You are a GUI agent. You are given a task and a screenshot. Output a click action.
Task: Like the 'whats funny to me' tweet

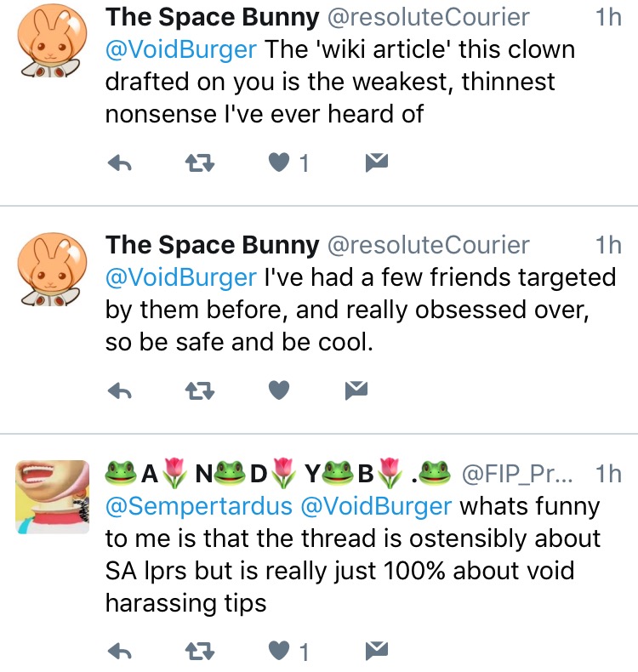click(279, 651)
